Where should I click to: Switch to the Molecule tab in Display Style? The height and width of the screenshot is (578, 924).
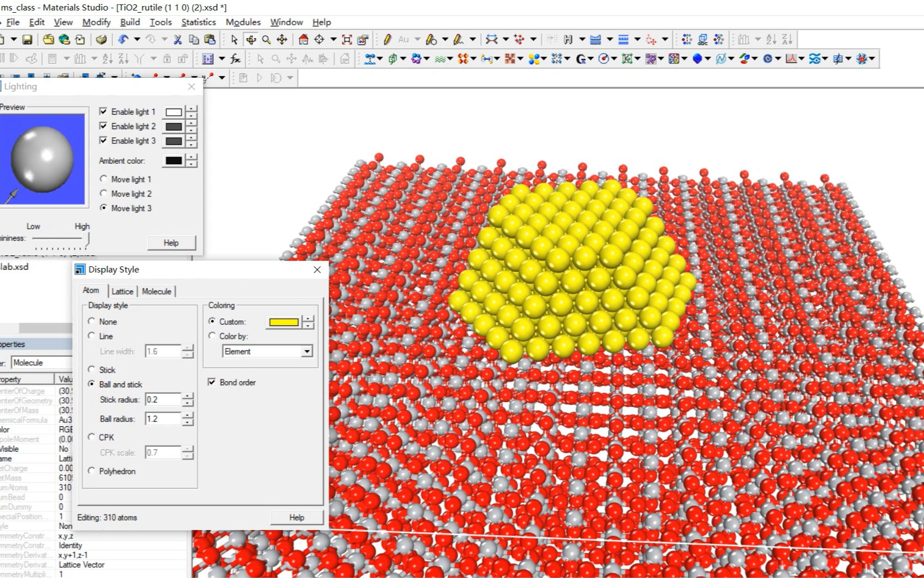pos(157,291)
